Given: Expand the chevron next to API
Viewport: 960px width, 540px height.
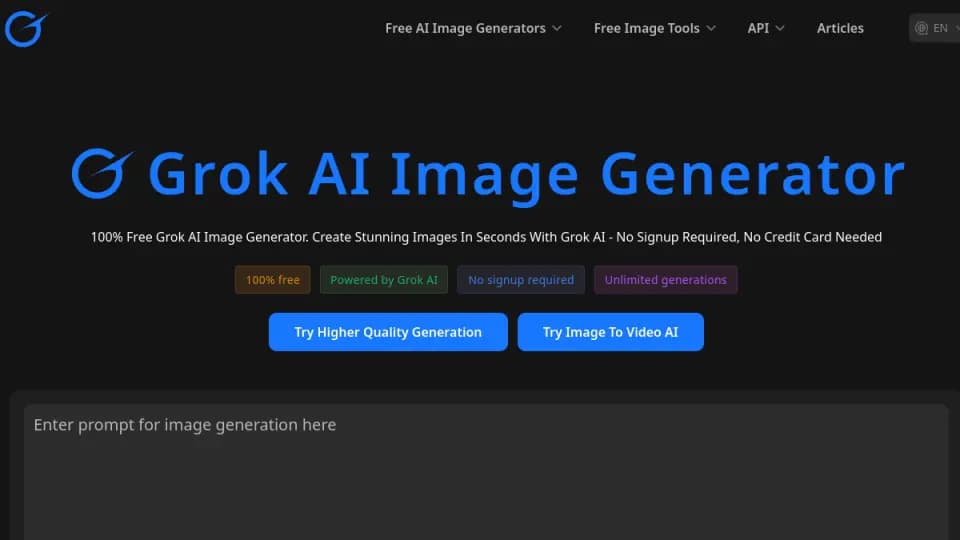Looking at the screenshot, I should pyautogui.click(x=779, y=28).
